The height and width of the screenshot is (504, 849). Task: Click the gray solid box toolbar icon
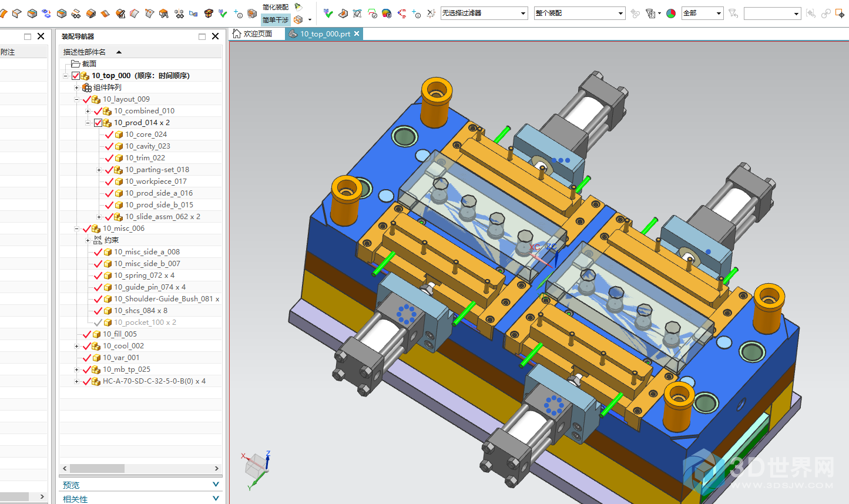pyautogui.click(x=252, y=14)
